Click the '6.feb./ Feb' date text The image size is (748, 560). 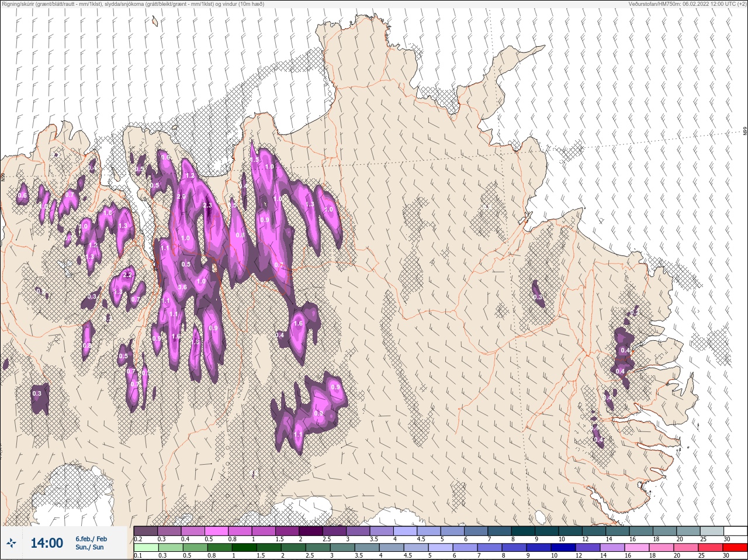click(91, 539)
